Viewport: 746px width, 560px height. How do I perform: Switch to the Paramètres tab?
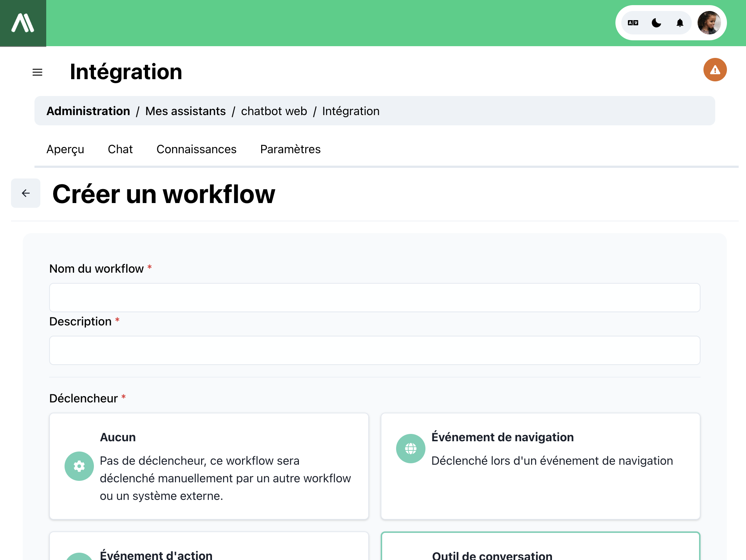(x=290, y=149)
